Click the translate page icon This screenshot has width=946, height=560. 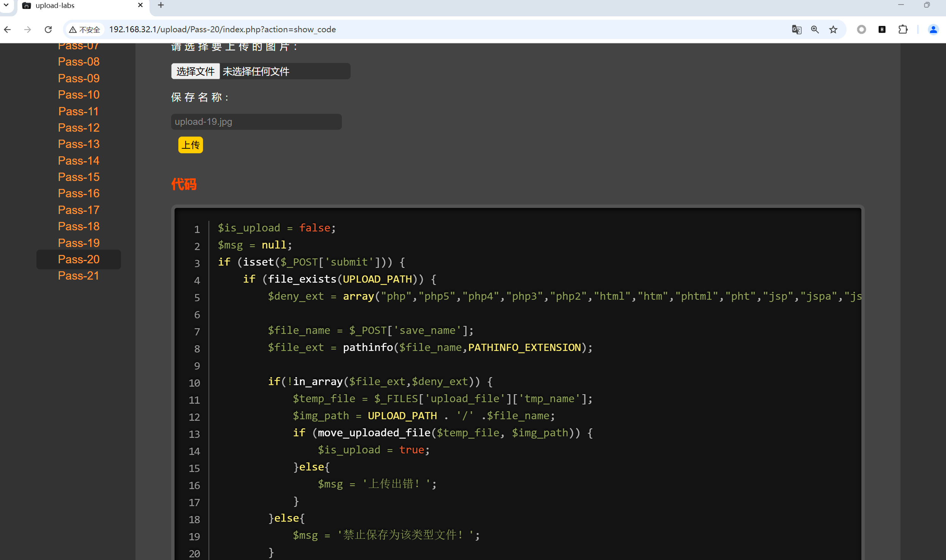796,30
